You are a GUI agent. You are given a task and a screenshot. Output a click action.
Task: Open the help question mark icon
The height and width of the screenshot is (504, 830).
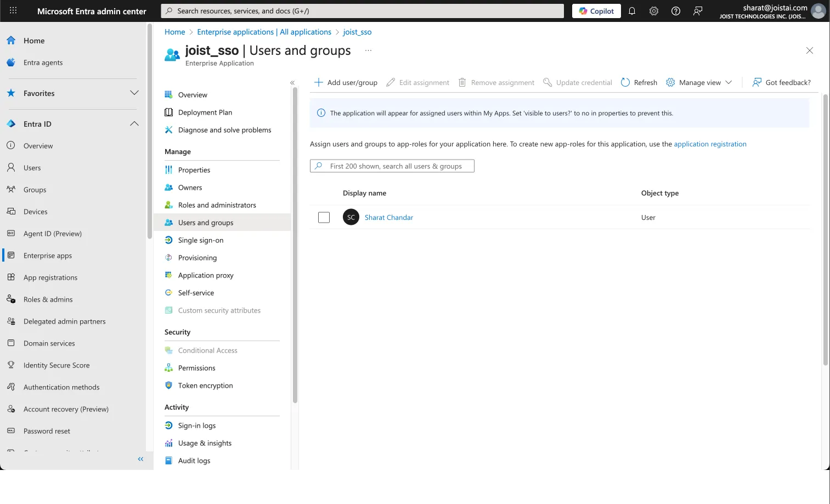pos(676,11)
